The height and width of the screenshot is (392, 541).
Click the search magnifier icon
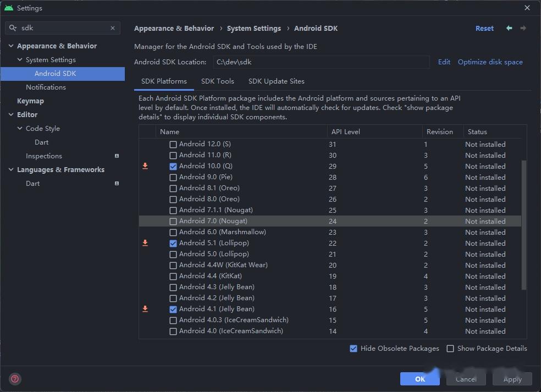coord(13,28)
